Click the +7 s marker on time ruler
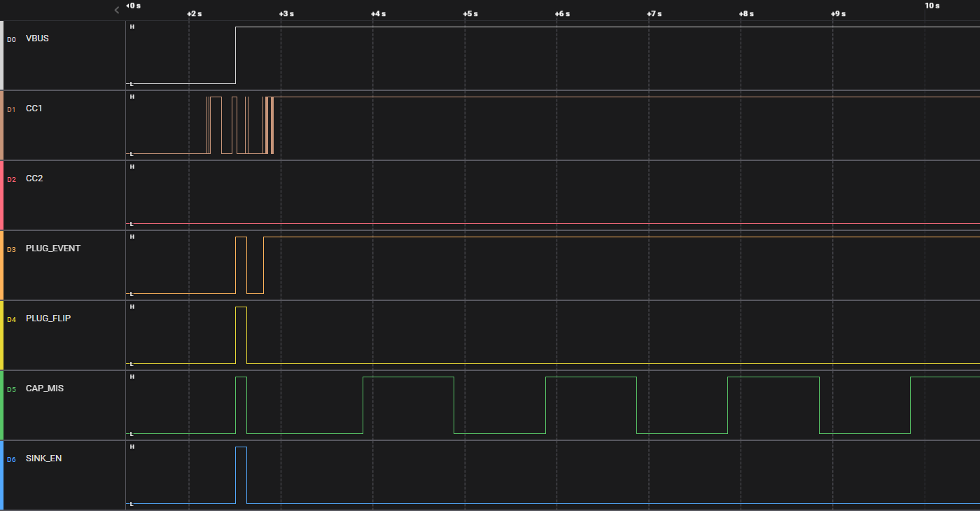 pos(654,14)
